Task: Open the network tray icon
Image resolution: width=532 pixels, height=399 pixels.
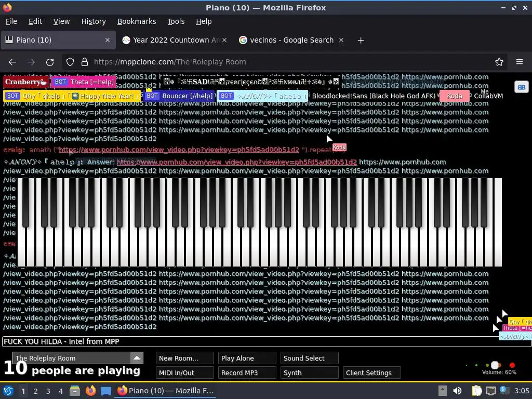Action: point(490,391)
